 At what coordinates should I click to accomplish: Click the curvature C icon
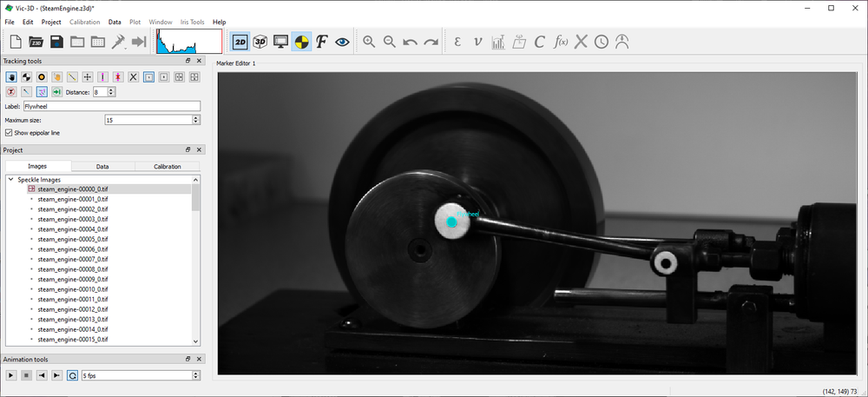coord(539,42)
